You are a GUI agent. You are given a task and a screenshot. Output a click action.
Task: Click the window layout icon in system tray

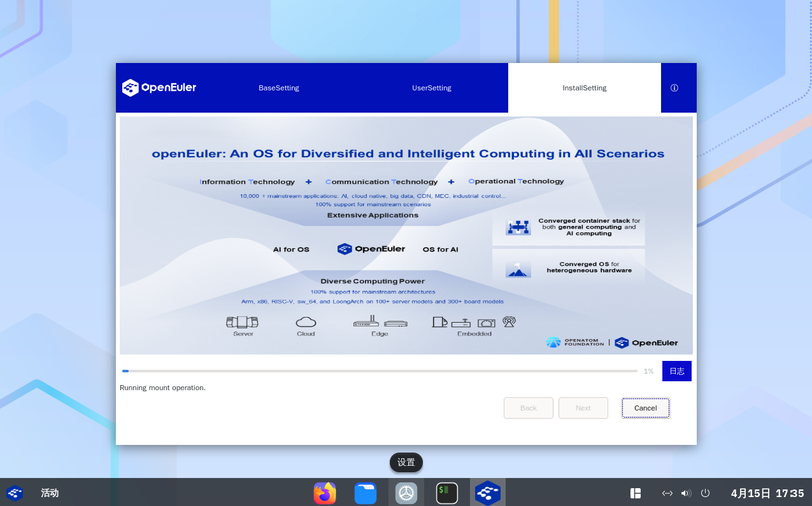[636, 493]
